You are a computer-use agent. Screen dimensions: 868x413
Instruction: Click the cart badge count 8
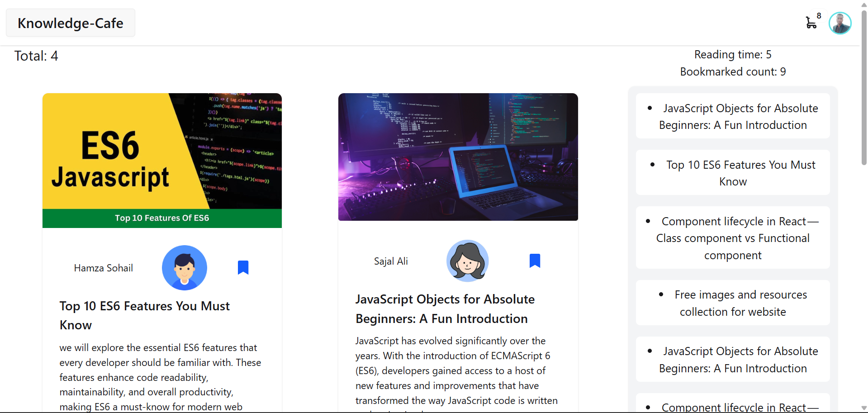[819, 16]
